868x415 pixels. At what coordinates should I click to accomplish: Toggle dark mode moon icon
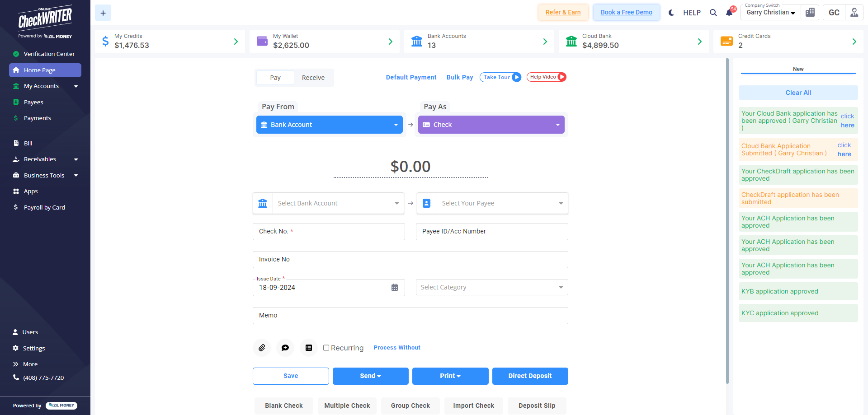tap(671, 13)
